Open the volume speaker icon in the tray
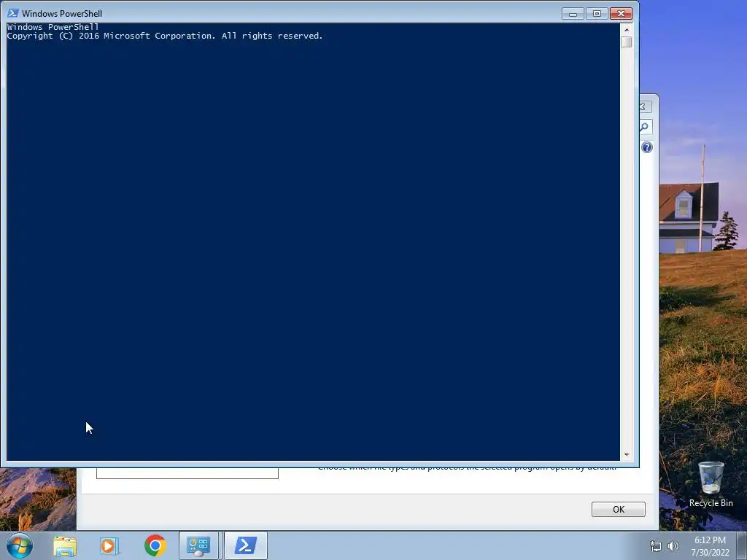 click(x=673, y=547)
